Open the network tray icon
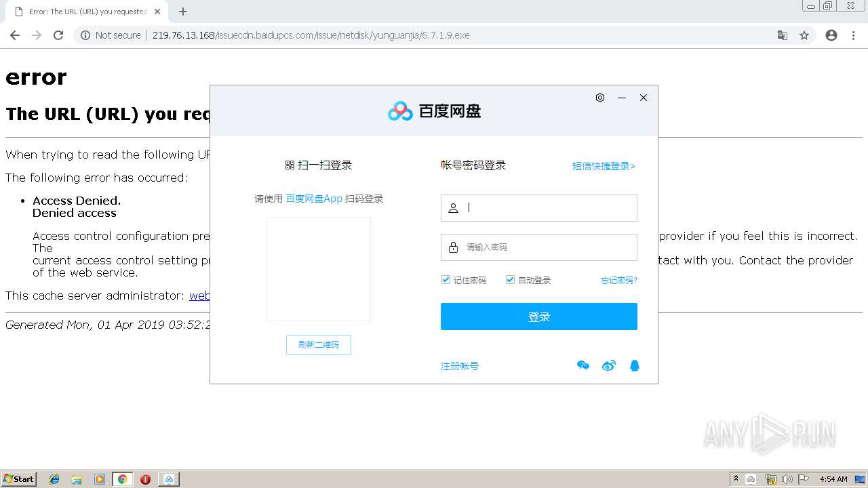The height and width of the screenshot is (488, 868). [771, 479]
